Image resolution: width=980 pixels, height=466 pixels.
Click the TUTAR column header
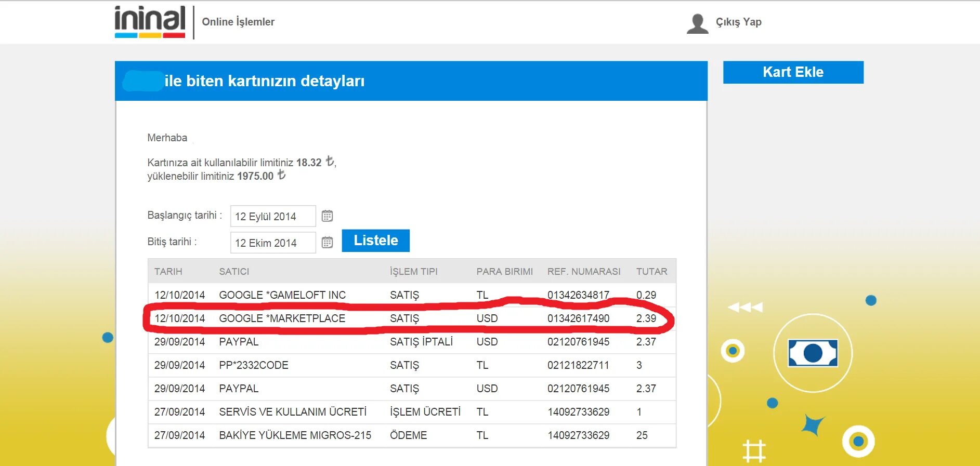click(x=651, y=272)
